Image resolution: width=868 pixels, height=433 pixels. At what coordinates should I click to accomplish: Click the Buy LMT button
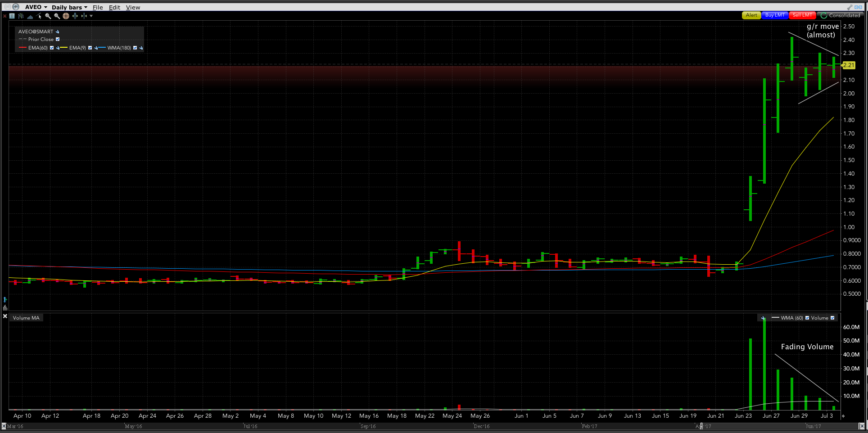pyautogui.click(x=775, y=15)
